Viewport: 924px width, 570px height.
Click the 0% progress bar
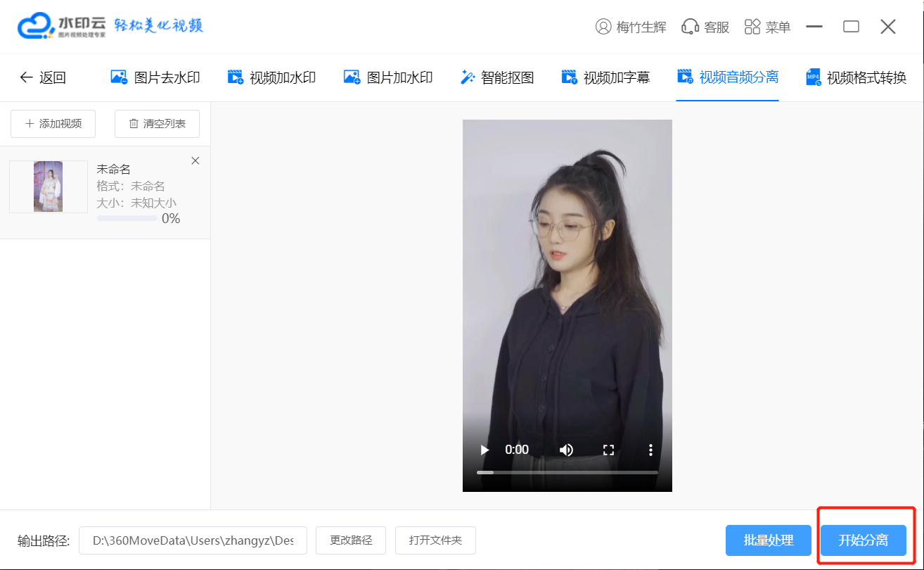127,219
